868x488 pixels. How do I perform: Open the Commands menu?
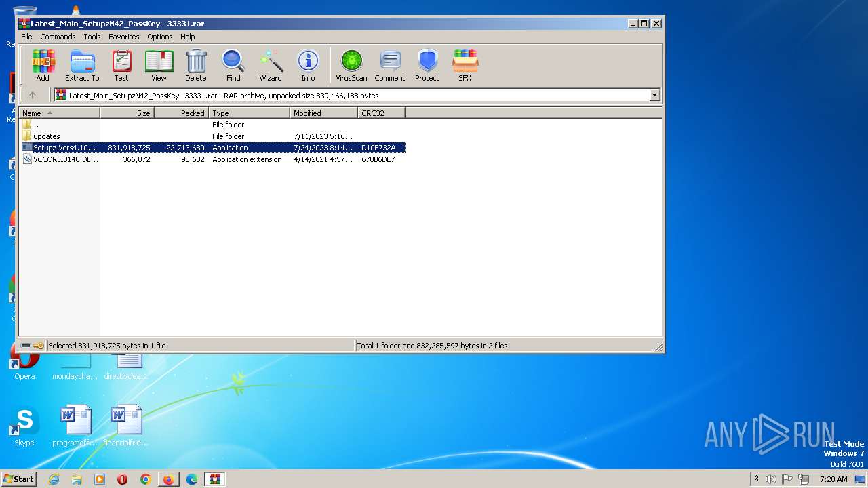point(58,37)
